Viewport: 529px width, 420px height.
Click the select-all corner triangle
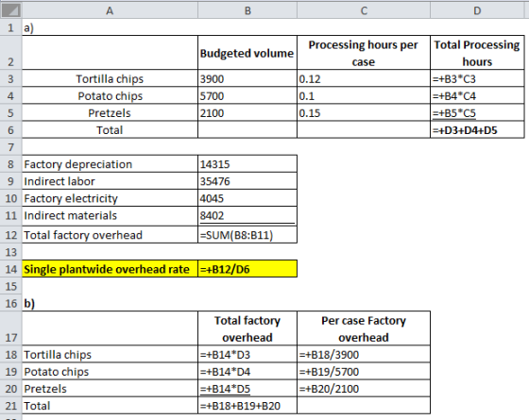pos(10,10)
